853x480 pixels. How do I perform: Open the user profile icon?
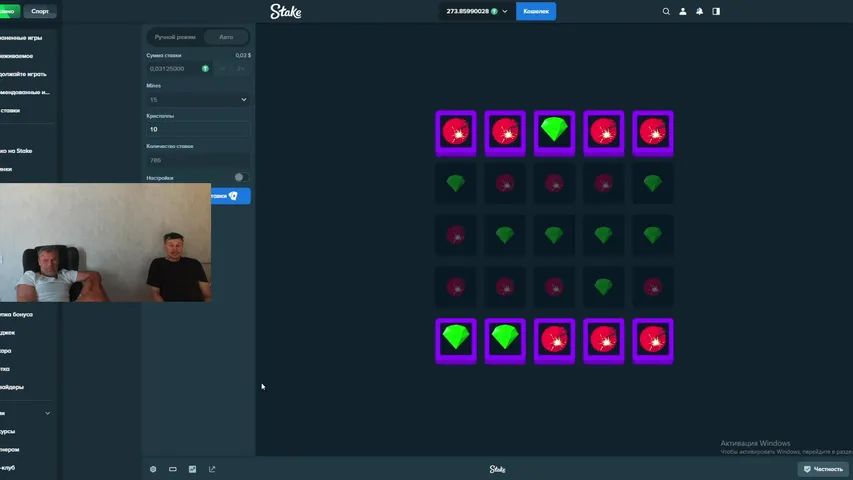(x=683, y=11)
